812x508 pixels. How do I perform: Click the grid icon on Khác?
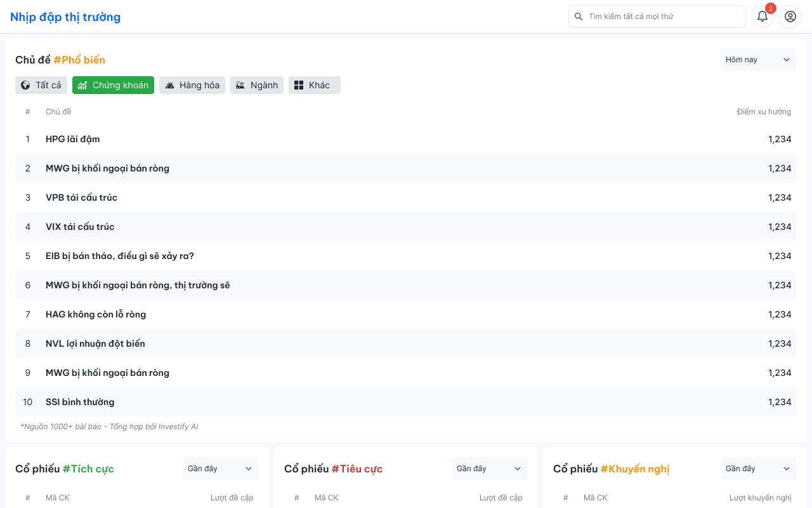299,85
